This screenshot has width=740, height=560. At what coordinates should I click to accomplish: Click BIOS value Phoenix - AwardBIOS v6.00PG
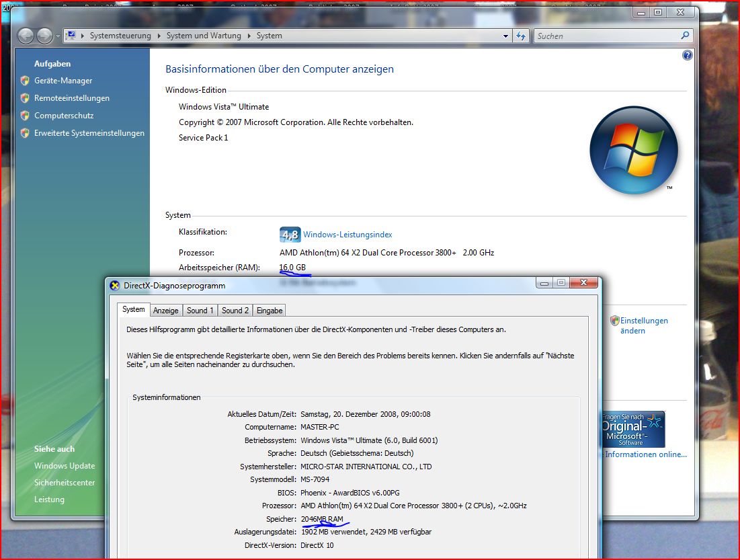point(350,493)
